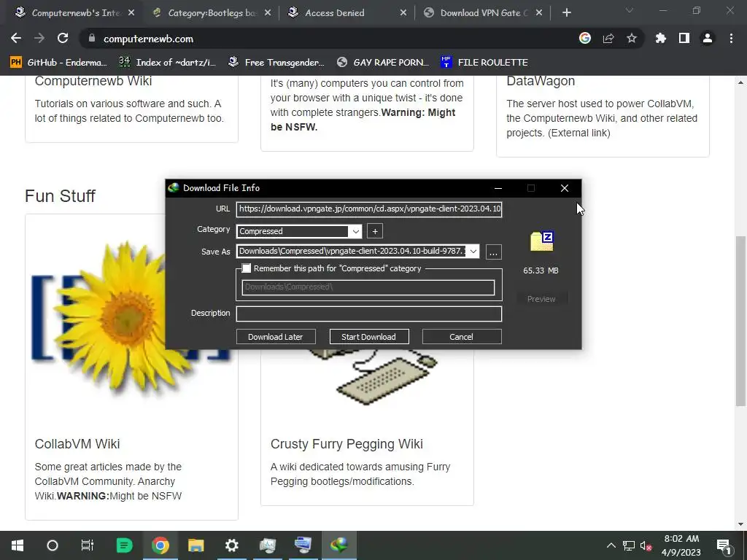Open File Explorer from taskbar

(x=196, y=545)
